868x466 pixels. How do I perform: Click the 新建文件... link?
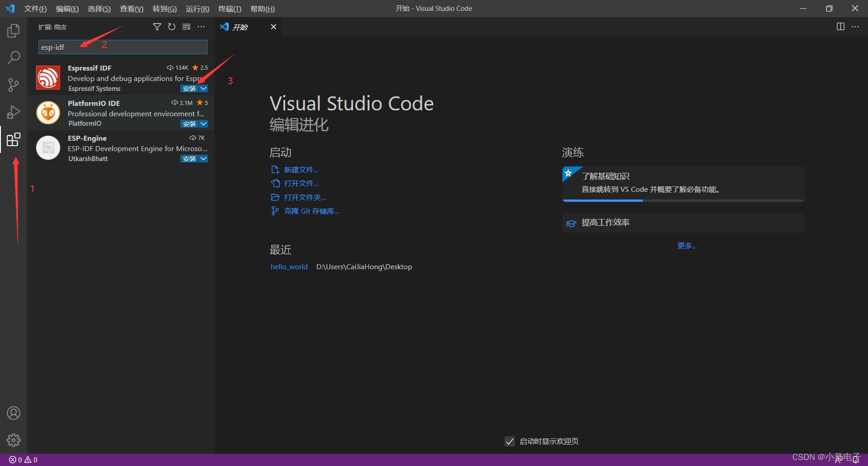point(301,170)
